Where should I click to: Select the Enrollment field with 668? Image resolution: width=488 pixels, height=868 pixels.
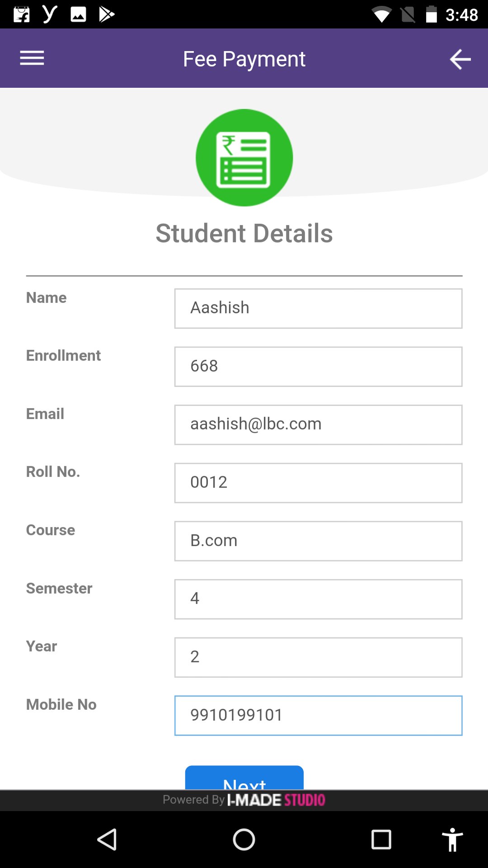318,367
